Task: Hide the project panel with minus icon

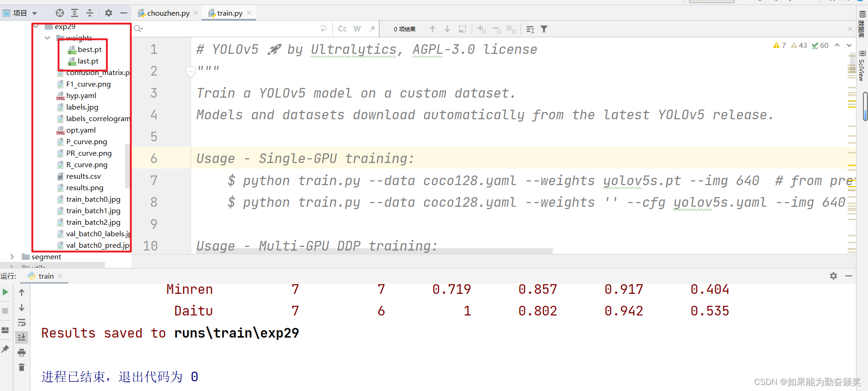Action: click(x=124, y=13)
